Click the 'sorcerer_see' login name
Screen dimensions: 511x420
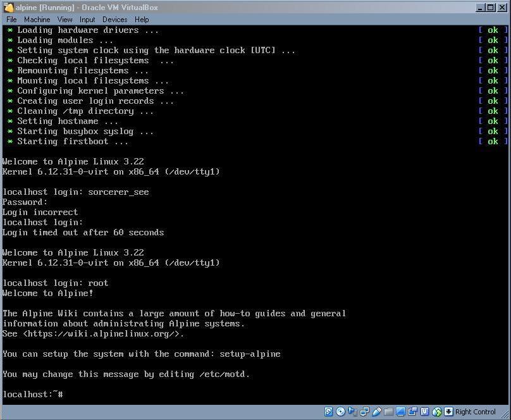[x=118, y=192]
